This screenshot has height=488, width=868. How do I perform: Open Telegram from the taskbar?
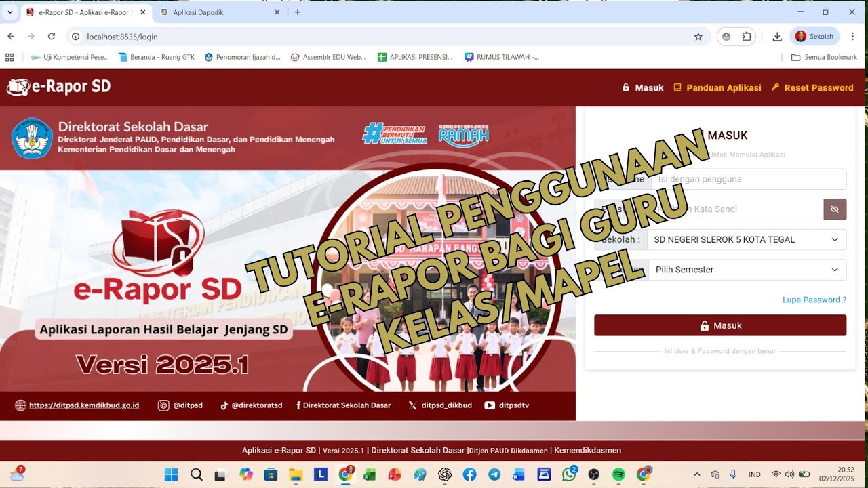[x=494, y=474]
